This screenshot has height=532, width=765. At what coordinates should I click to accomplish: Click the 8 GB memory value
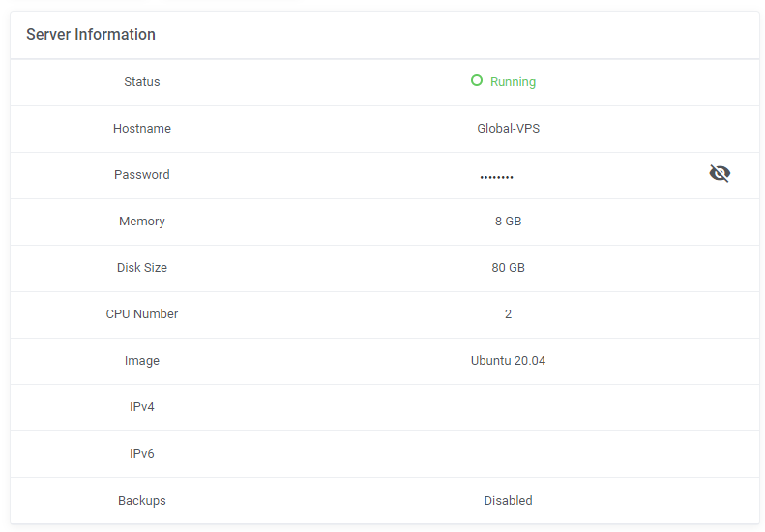click(x=508, y=222)
